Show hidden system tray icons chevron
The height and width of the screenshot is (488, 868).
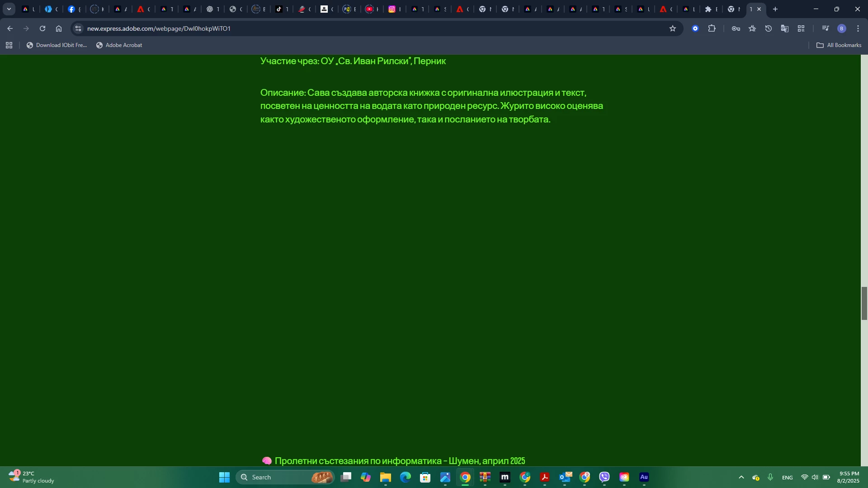click(x=741, y=477)
